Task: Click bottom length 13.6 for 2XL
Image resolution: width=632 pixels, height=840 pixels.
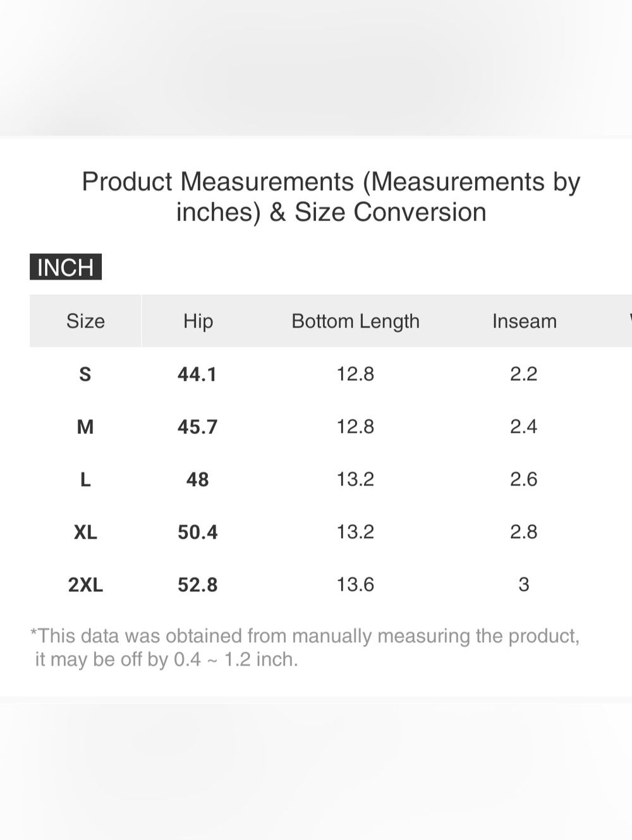Action: pyautogui.click(x=355, y=584)
